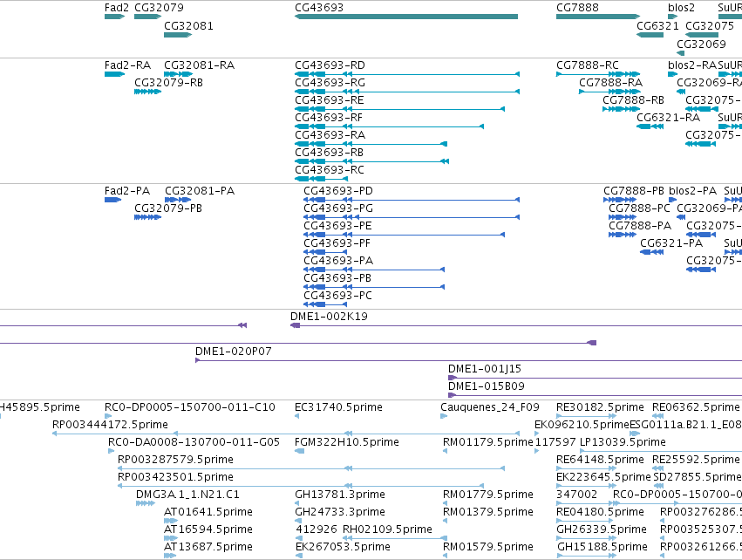
Task: Select EST RP003423501.5prime
Action: pyautogui.click(x=301, y=486)
